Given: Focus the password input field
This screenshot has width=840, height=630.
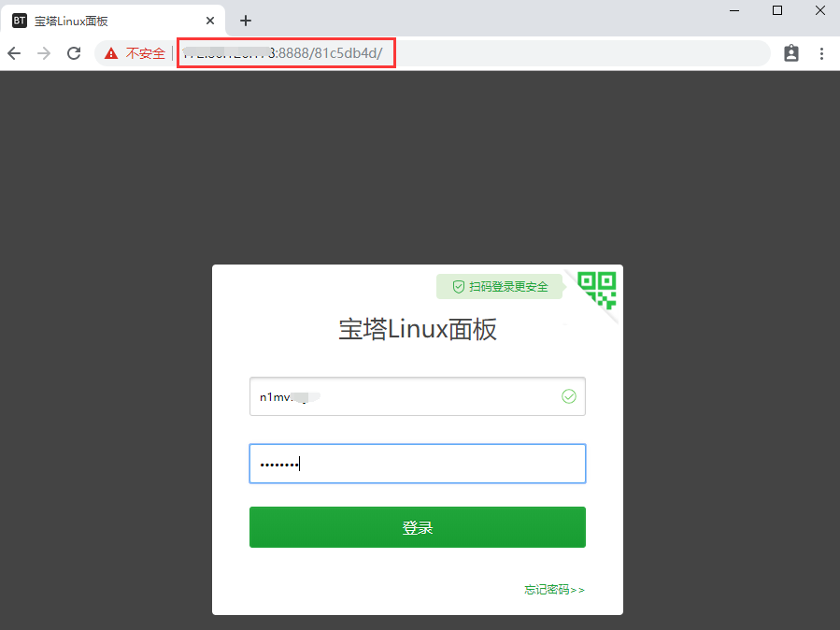Looking at the screenshot, I should coord(418,464).
